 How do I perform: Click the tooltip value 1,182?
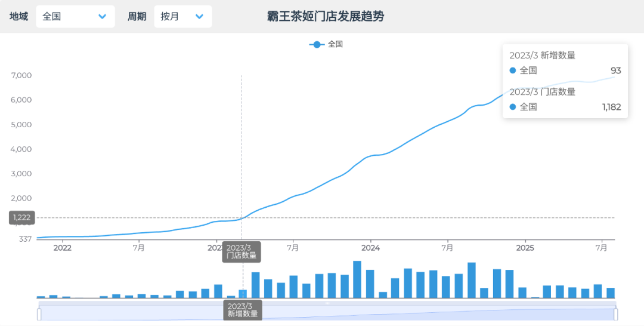point(611,107)
